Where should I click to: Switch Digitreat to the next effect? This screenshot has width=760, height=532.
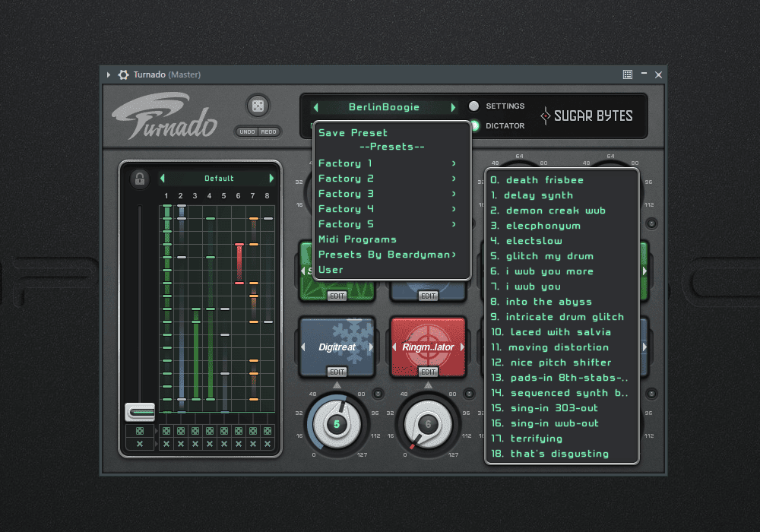371,347
